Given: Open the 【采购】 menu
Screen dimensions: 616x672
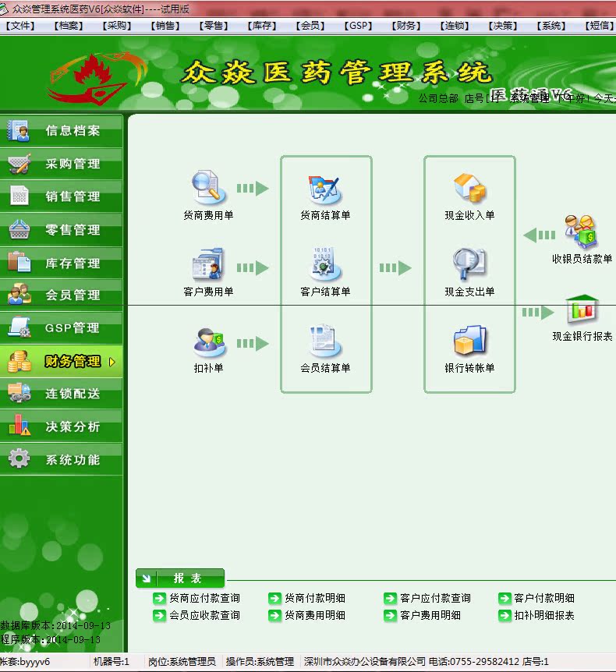Looking at the screenshot, I should [117, 25].
